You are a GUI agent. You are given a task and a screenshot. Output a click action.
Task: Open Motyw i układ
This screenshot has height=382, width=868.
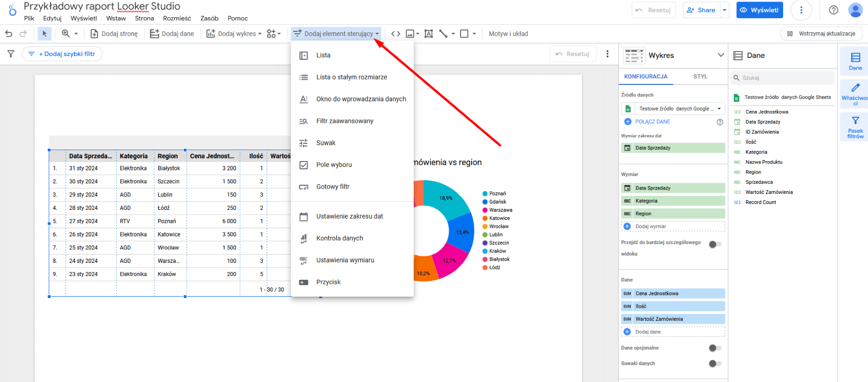click(x=508, y=34)
